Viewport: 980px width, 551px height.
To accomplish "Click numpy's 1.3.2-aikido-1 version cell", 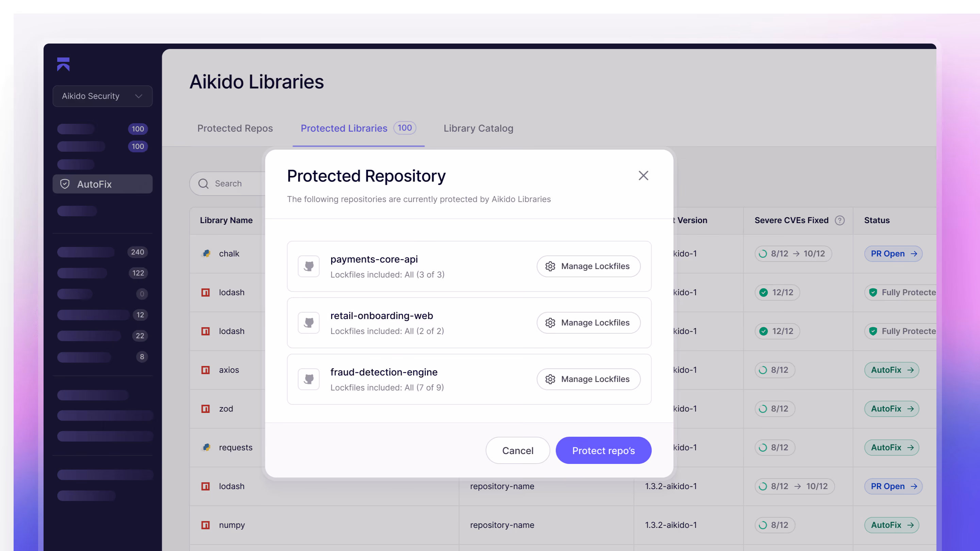I will point(671,525).
